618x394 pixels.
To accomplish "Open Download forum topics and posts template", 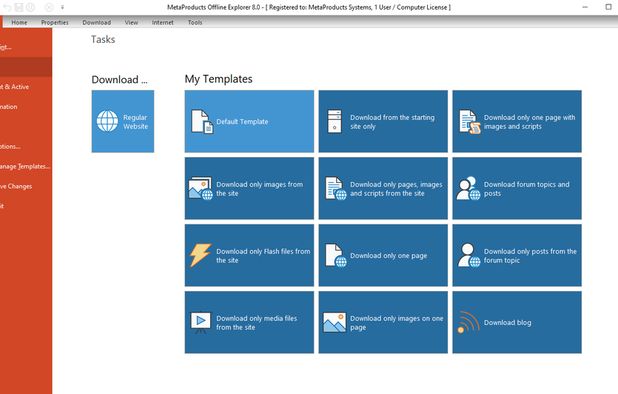I will 517,188.
